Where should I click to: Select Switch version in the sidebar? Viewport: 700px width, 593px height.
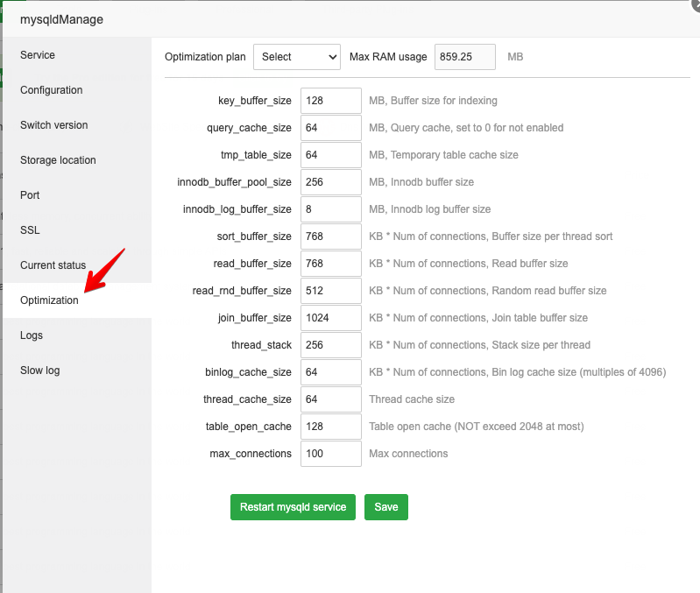pos(53,125)
